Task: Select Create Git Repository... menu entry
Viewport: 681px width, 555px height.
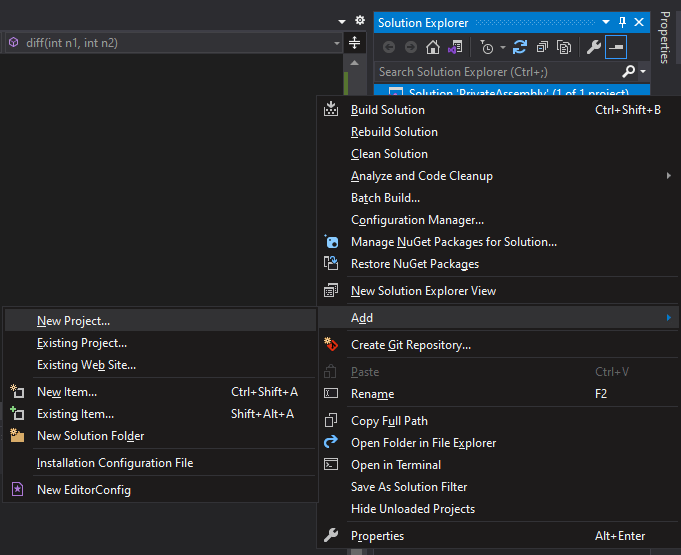Action: [x=410, y=345]
